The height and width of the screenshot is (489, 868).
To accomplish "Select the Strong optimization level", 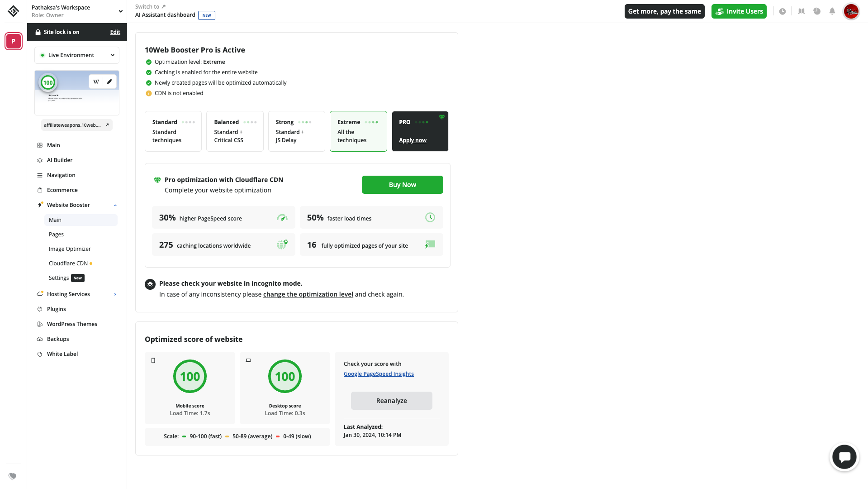I will (296, 131).
